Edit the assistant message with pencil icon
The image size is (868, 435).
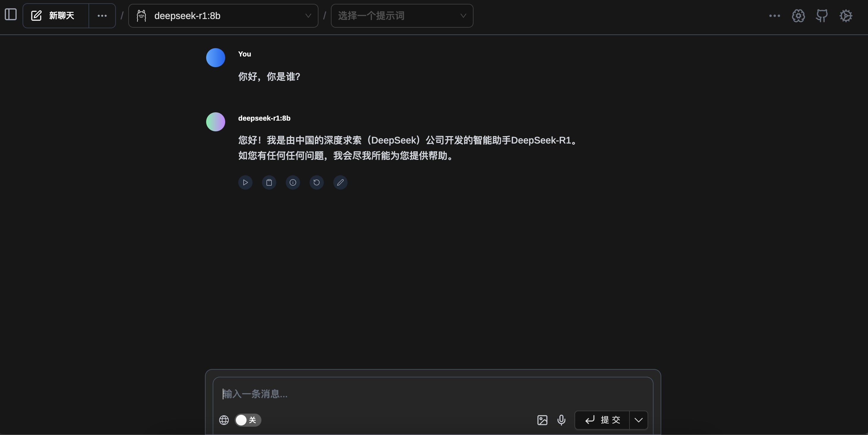click(x=340, y=182)
